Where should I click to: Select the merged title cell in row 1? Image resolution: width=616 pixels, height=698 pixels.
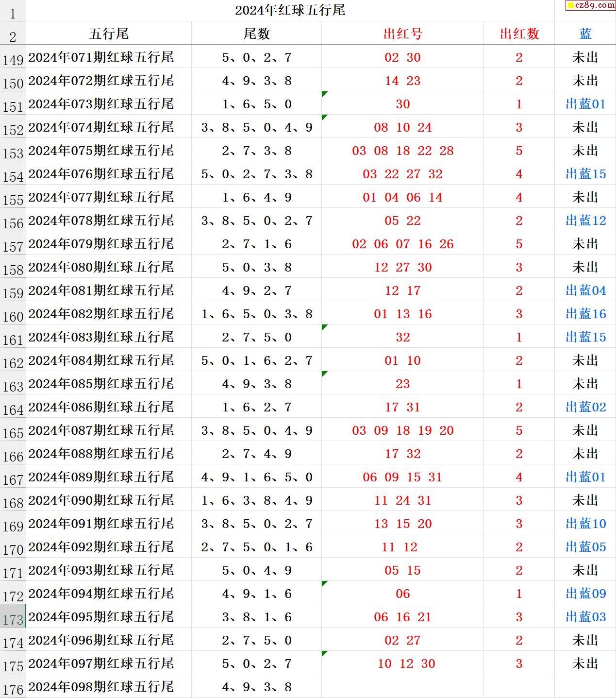[290, 10]
